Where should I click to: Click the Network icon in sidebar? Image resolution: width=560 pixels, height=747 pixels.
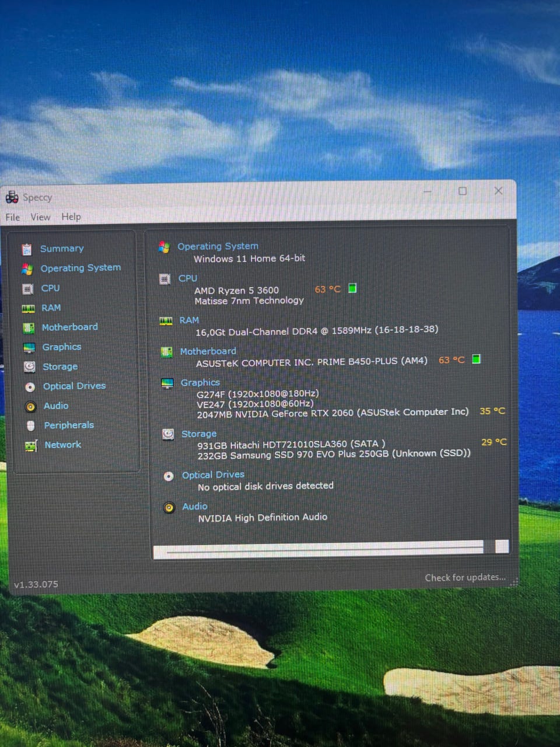[x=32, y=446]
